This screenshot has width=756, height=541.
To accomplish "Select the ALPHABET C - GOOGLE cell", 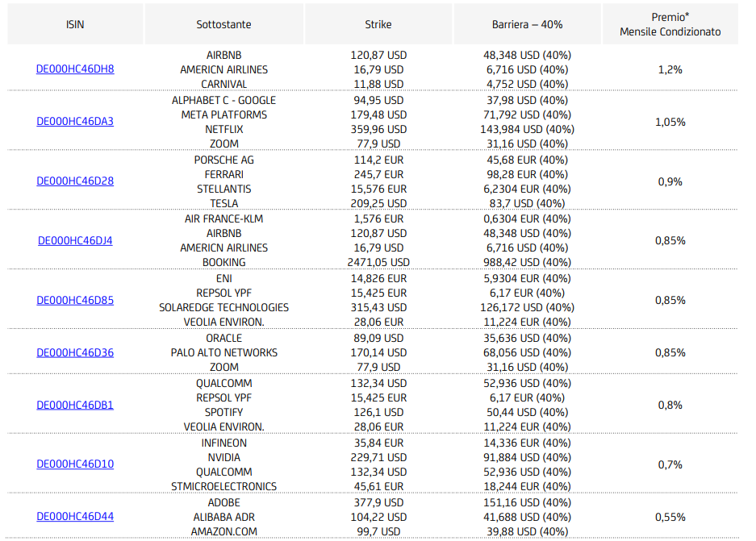I will coord(223,100).
